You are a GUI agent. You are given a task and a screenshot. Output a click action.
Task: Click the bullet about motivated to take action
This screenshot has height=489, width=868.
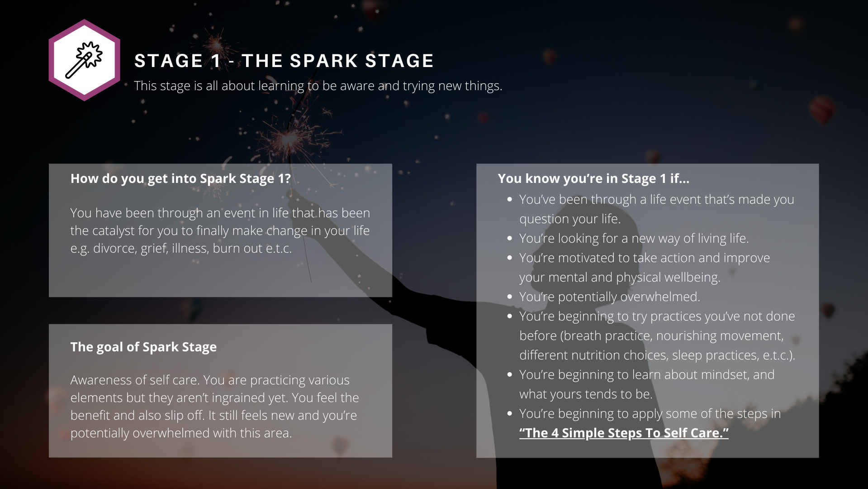[644, 267]
